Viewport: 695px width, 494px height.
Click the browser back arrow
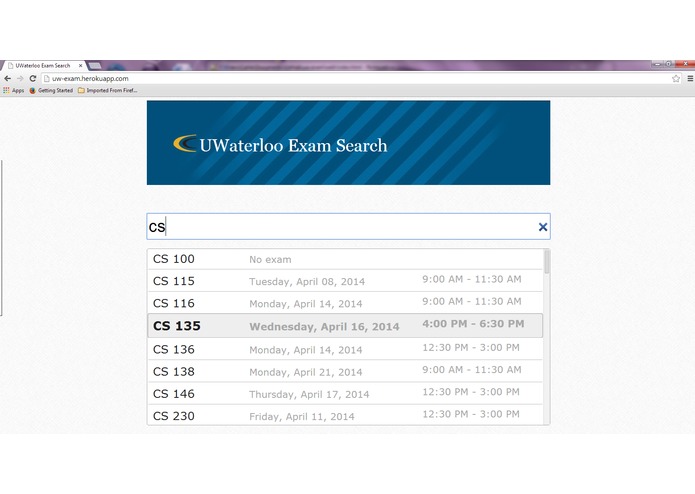coord(8,78)
